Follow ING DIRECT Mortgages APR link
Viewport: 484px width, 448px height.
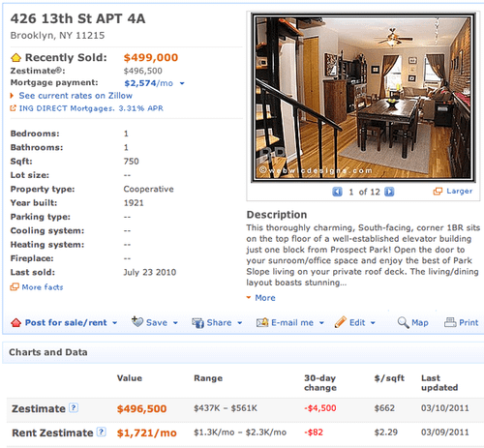[x=91, y=108]
